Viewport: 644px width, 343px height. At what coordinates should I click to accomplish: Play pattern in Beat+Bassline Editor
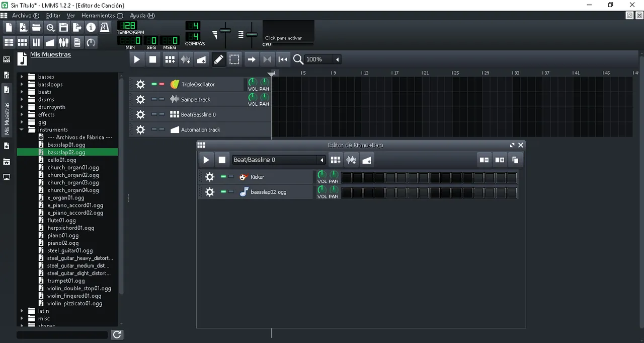tap(206, 160)
